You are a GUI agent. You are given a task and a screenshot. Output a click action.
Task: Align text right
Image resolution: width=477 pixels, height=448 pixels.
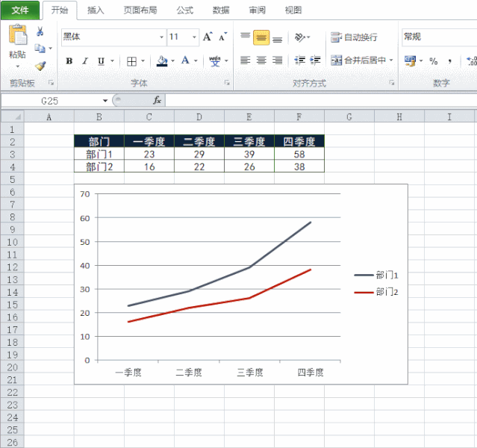coord(277,60)
